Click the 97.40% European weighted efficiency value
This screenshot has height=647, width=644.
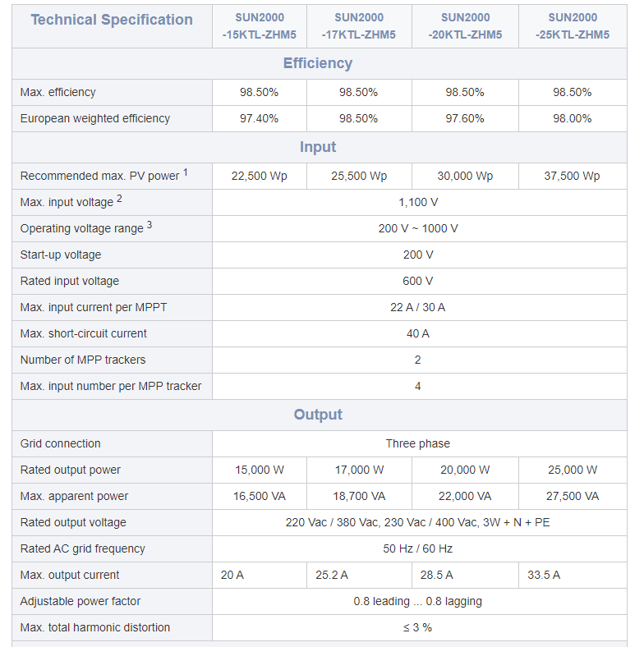(260, 118)
